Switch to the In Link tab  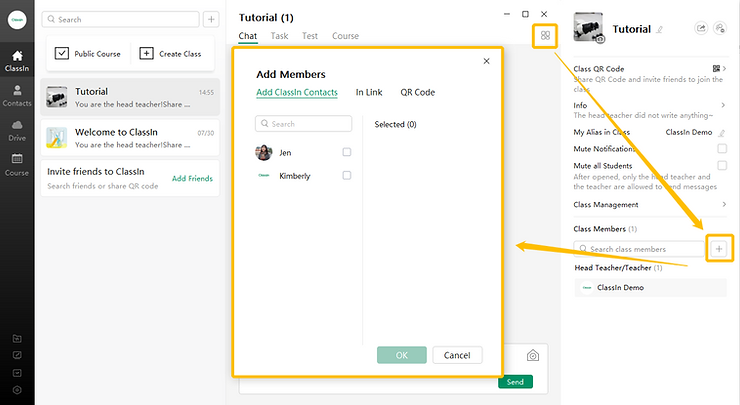369,93
